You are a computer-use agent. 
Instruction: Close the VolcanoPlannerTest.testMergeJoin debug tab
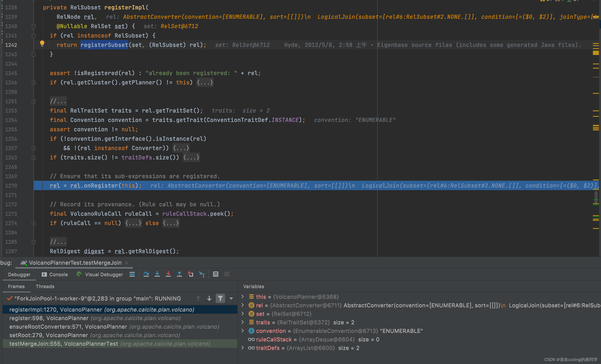coord(127,263)
